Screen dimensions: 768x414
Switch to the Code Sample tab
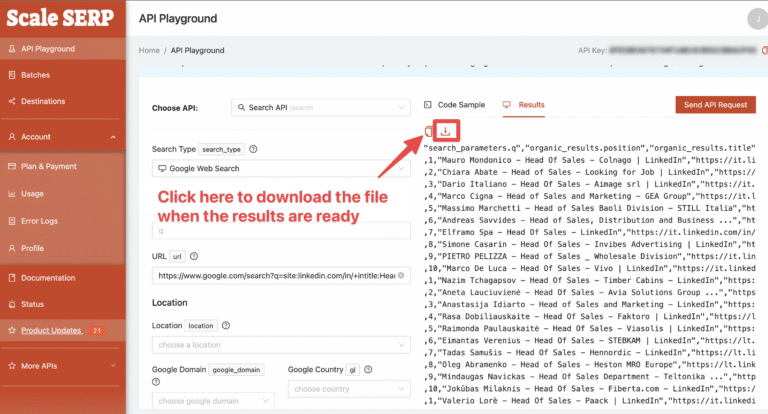point(454,105)
